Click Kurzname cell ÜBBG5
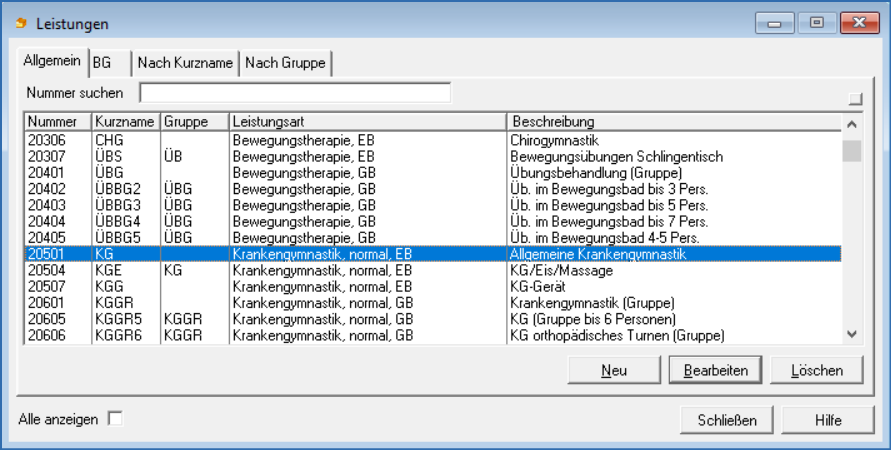This screenshot has width=891, height=450. click(118, 238)
